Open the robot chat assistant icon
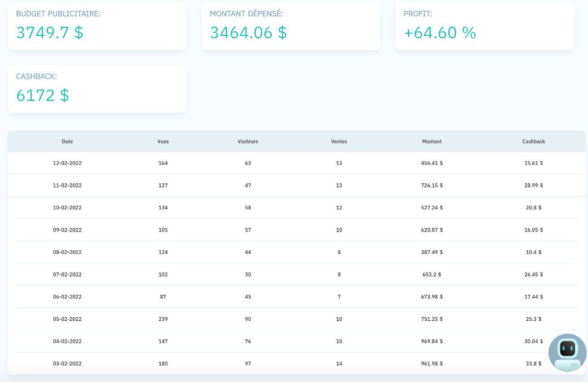 (567, 353)
